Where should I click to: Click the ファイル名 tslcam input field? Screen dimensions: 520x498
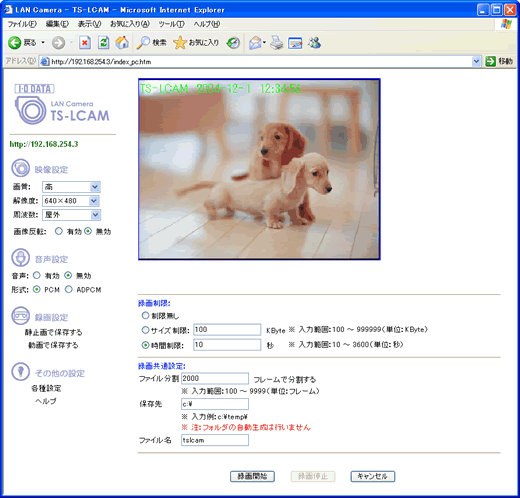[x=215, y=440]
